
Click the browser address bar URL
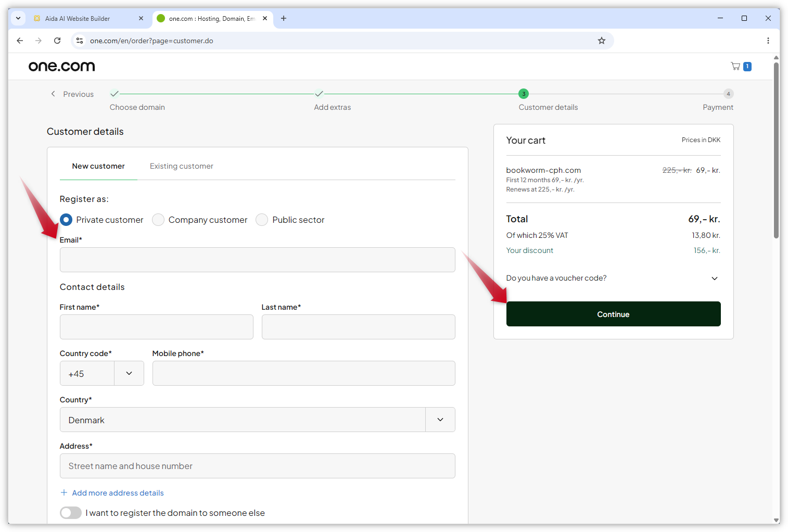[151, 41]
